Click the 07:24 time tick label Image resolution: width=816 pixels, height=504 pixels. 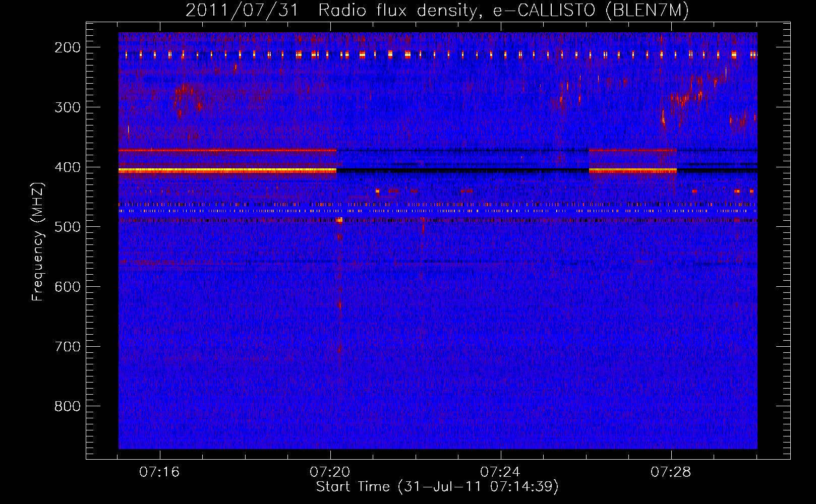point(500,472)
